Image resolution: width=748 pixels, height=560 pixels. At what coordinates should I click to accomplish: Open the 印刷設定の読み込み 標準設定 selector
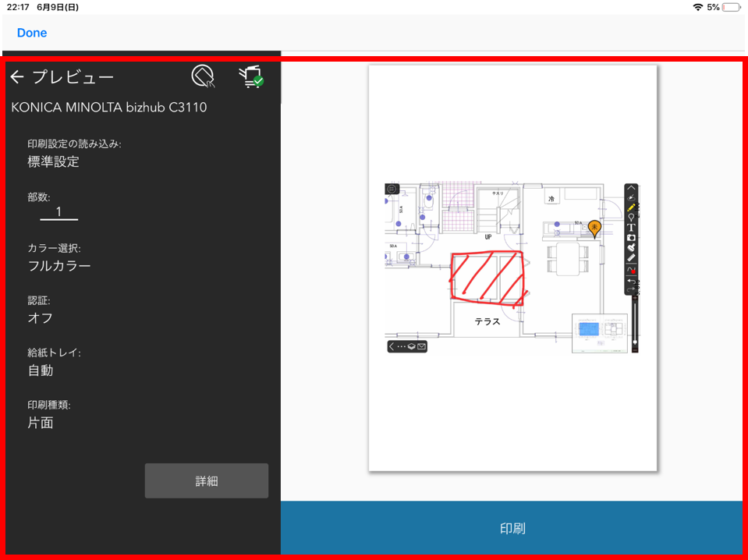tap(53, 162)
